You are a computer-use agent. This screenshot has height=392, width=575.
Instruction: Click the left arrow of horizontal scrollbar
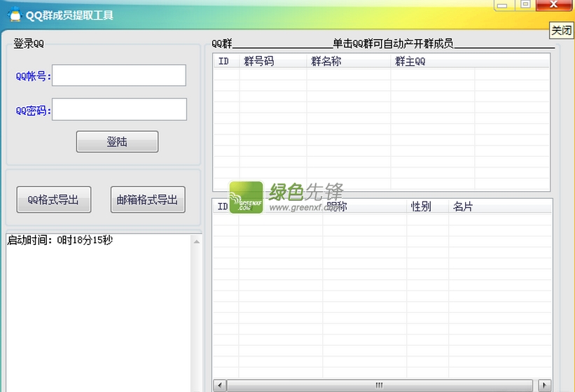pyautogui.click(x=220, y=386)
